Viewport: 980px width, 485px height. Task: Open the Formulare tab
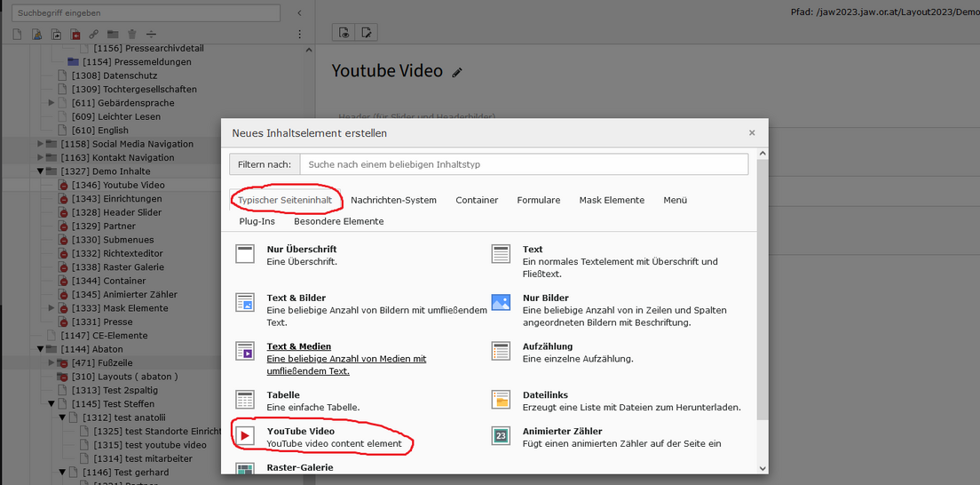[x=539, y=200]
